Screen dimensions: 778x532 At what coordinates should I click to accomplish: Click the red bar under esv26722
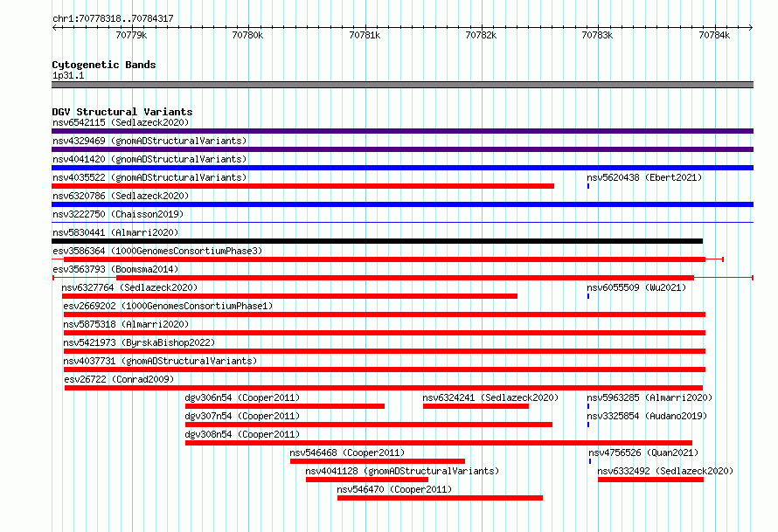coord(384,388)
